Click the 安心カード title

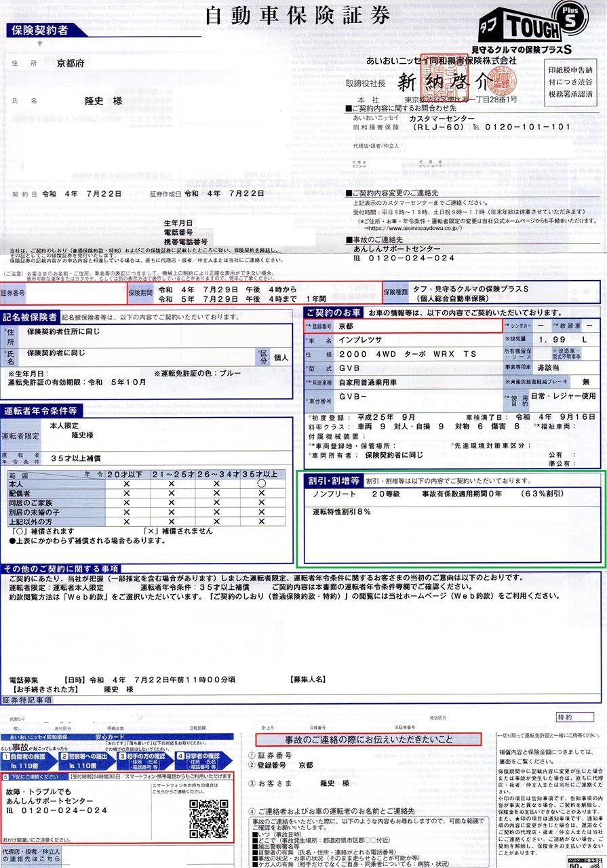(109, 736)
